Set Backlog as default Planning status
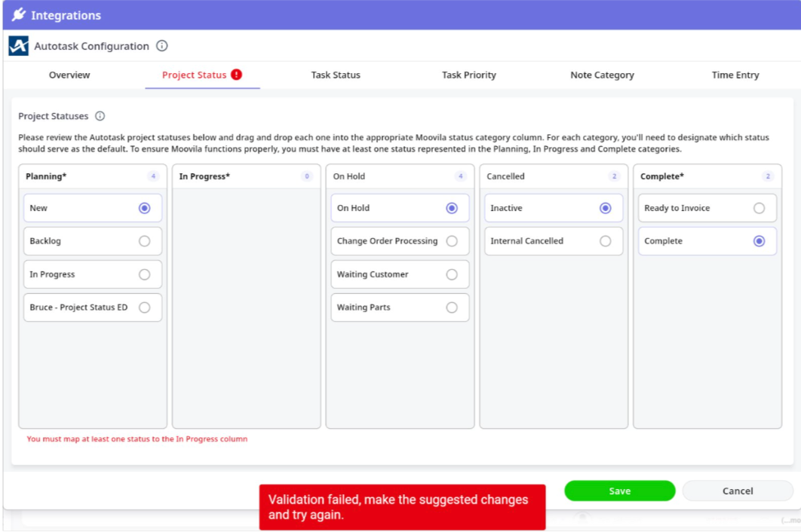 pos(144,241)
